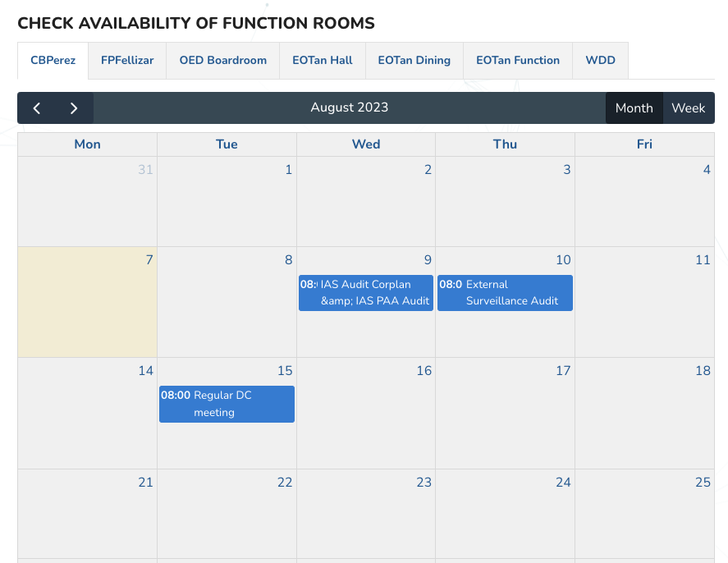The width and height of the screenshot is (728, 563).
Task: View the EOTan Function tab
Action: point(518,61)
